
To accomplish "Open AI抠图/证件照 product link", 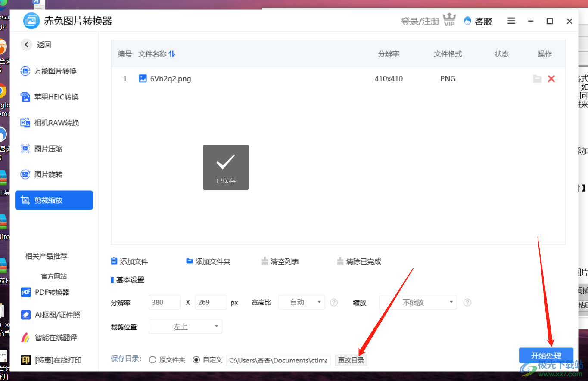I will coord(51,315).
